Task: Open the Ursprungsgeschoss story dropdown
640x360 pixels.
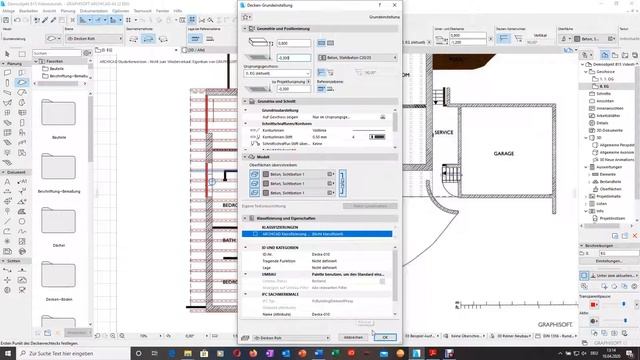Action: [277, 73]
